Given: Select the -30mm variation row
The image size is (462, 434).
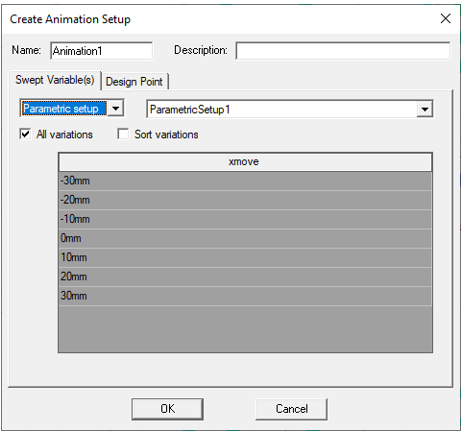Looking at the screenshot, I should 245,181.
